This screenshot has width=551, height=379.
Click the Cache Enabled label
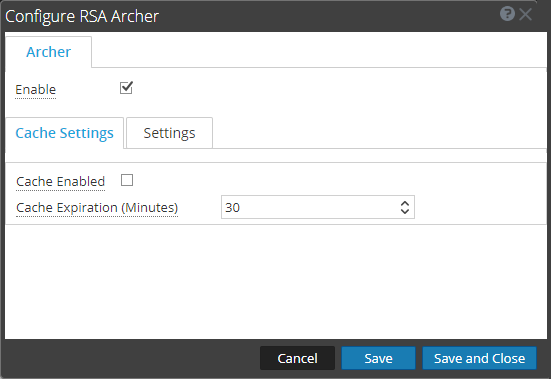point(60,182)
